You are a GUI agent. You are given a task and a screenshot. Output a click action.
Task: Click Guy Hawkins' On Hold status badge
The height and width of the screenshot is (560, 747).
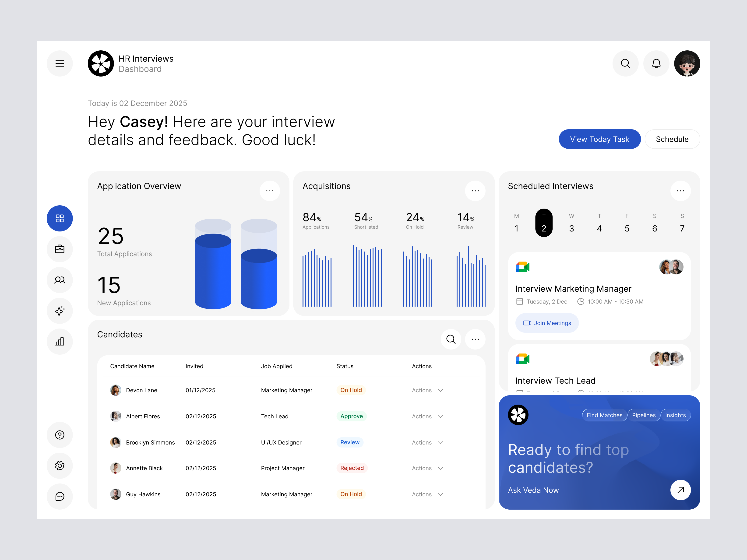pyautogui.click(x=351, y=494)
